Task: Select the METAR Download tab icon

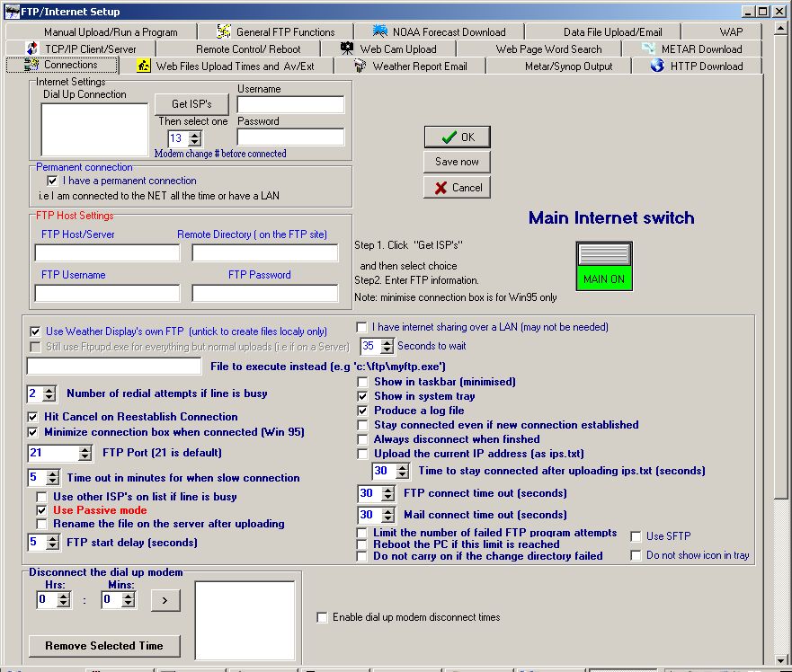Action: [648, 49]
